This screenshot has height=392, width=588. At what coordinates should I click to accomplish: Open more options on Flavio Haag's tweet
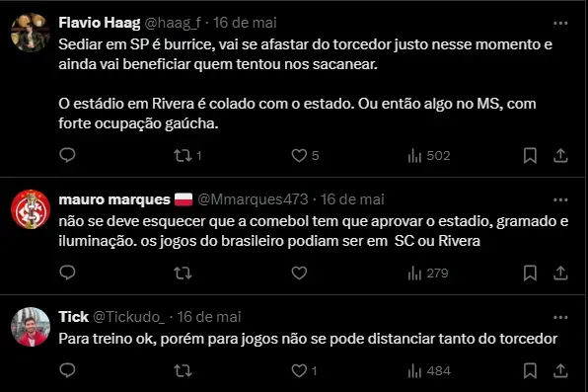click(x=560, y=24)
